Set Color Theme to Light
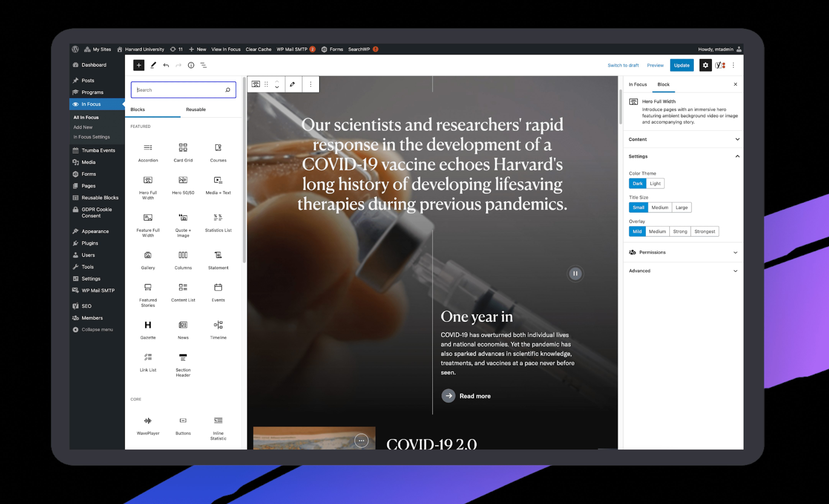The width and height of the screenshot is (829, 504). click(655, 184)
